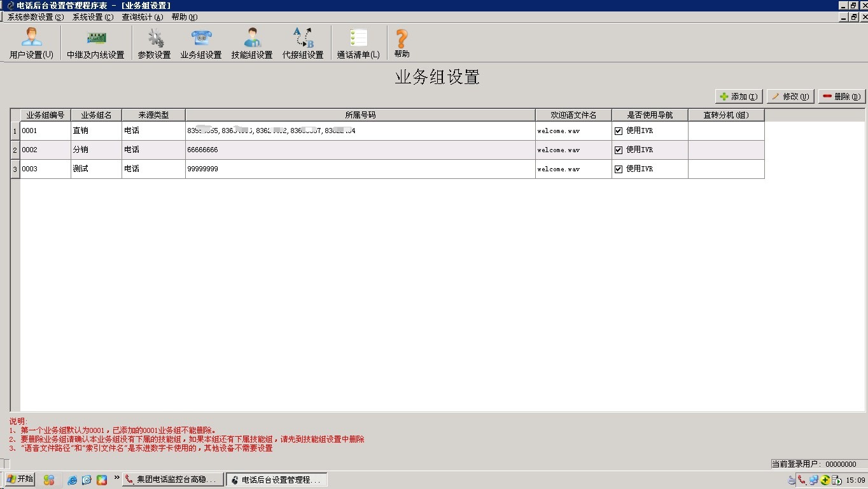Toggle 使用IVR checkbox for 测试 row
Viewport: 868px width, 489px height.
(618, 169)
